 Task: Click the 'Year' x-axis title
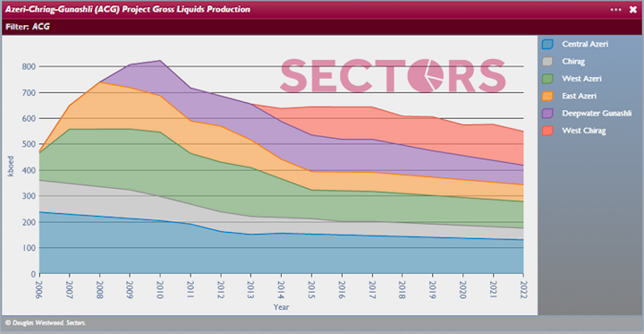282,307
